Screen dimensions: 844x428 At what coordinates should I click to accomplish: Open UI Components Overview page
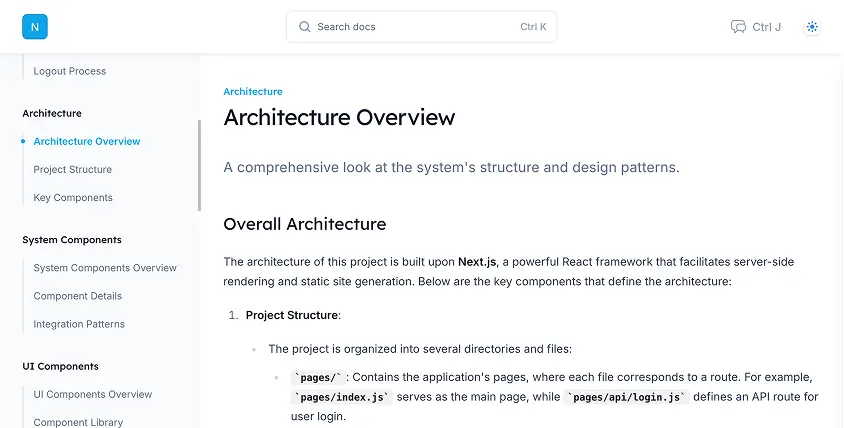click(x=93, y=394)
